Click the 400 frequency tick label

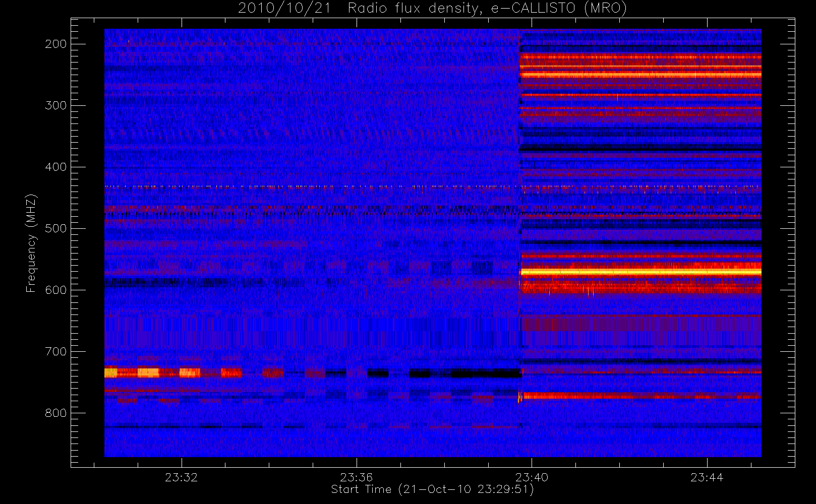pyautogui.click(x=56, y=167)
